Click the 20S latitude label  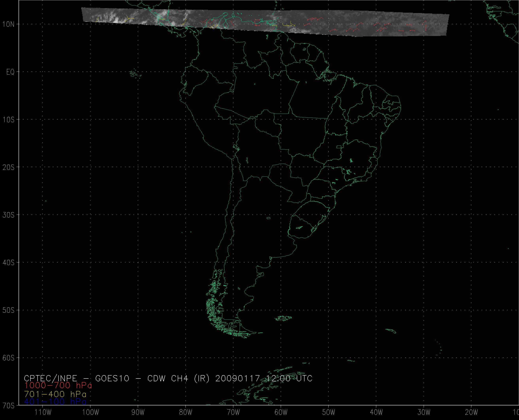9,167
